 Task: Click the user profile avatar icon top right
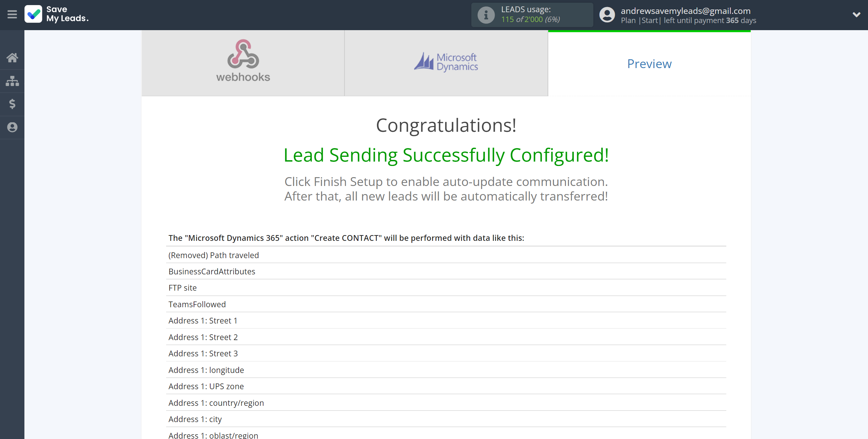tap(608, 15)
